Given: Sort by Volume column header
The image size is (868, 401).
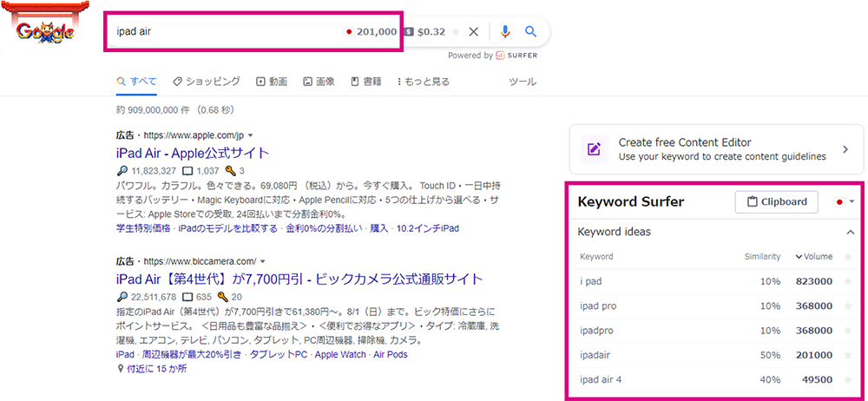Looking at the screenshot, I should click(814, 256).
